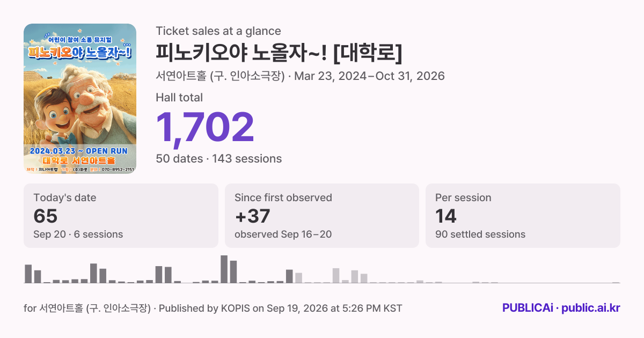Click the show title 피노키오야 노올자~! [대학로]
The image size is (644, 338).
[279, 53]
